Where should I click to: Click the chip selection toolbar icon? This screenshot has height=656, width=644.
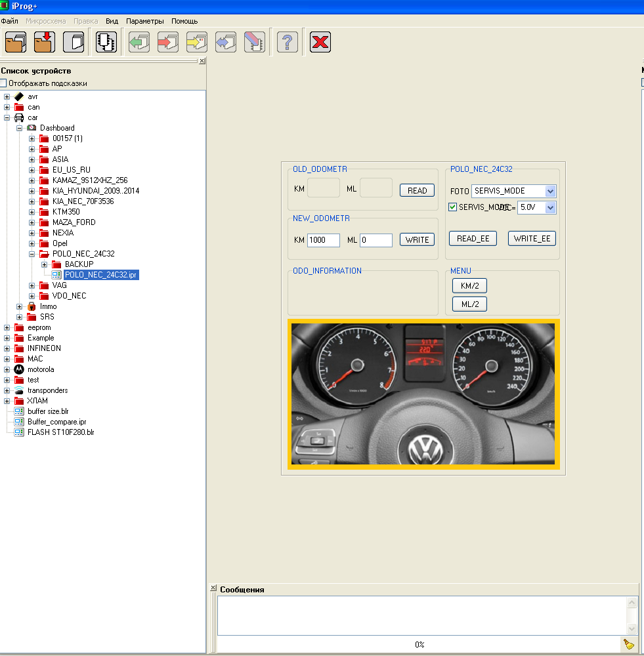(106, 43)
